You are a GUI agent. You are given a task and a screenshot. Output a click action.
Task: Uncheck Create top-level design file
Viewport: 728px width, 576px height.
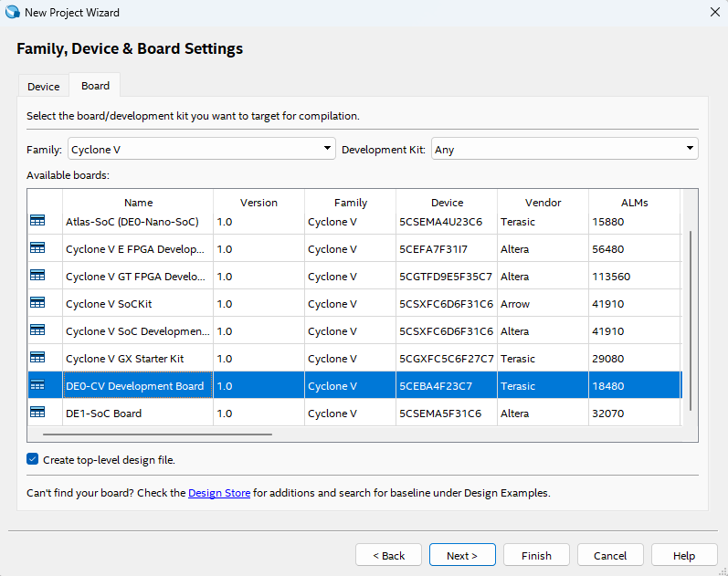click(33, 459)
